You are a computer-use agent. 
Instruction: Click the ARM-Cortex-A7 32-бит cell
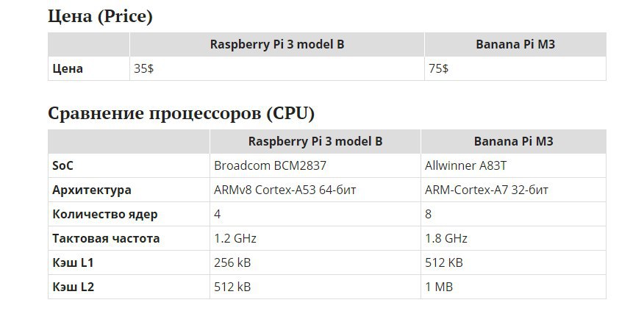click(x=487, y=190)
